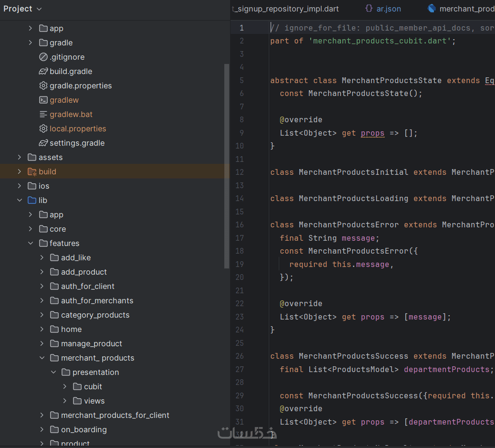This screenshot has height=448, width=495.
Task: Click the blue lib folder icon
Action: 32,200
